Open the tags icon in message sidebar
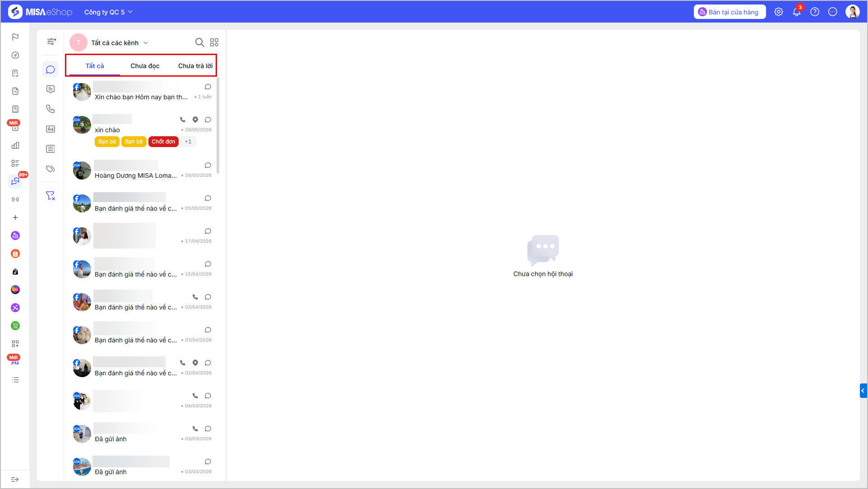Image resolution: width=868 pixels, height=489 pixels. tap(51, 169)
